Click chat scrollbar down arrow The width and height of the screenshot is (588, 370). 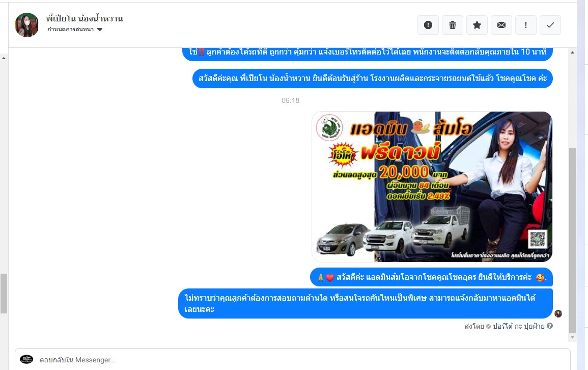[x=572, y=337]
